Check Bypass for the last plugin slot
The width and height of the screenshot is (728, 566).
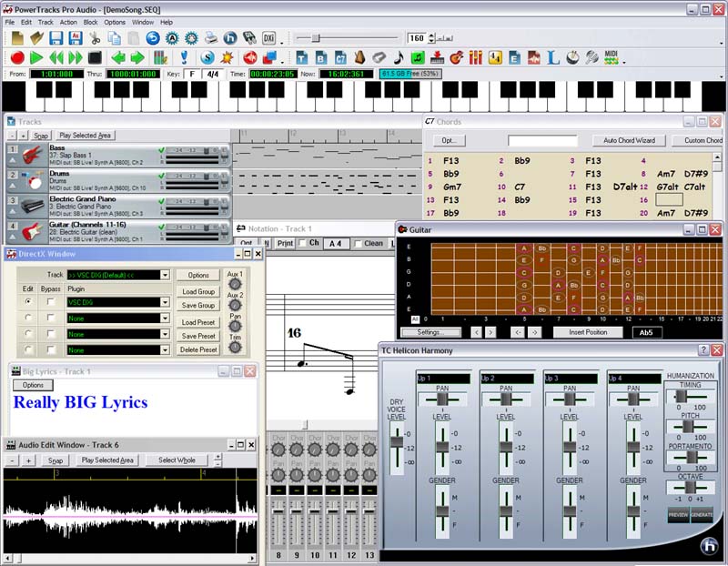51,349
